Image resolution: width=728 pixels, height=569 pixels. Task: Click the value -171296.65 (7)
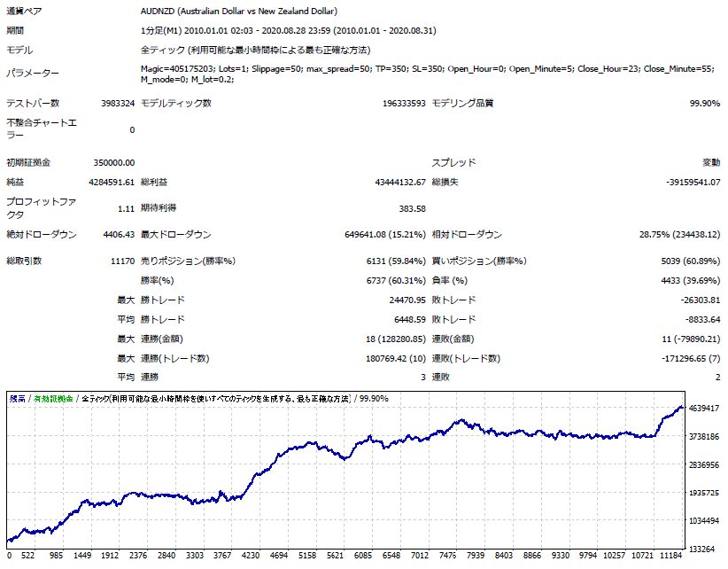[x=691, y=359]
